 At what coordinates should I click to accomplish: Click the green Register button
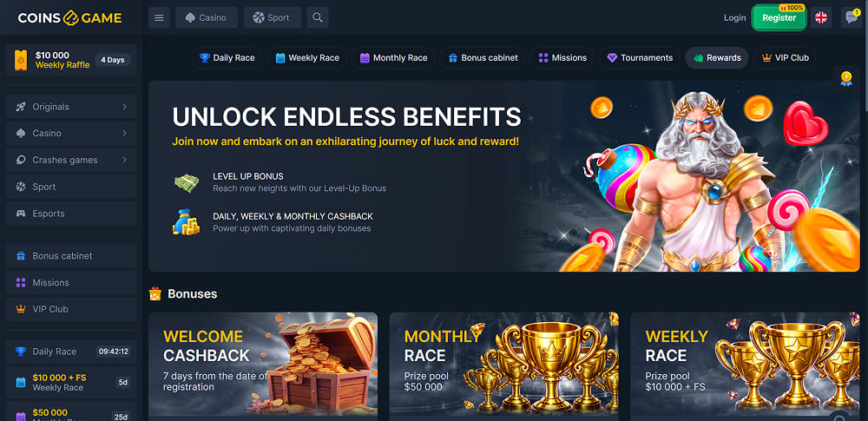pyautogui.click(x=779, y=17)
